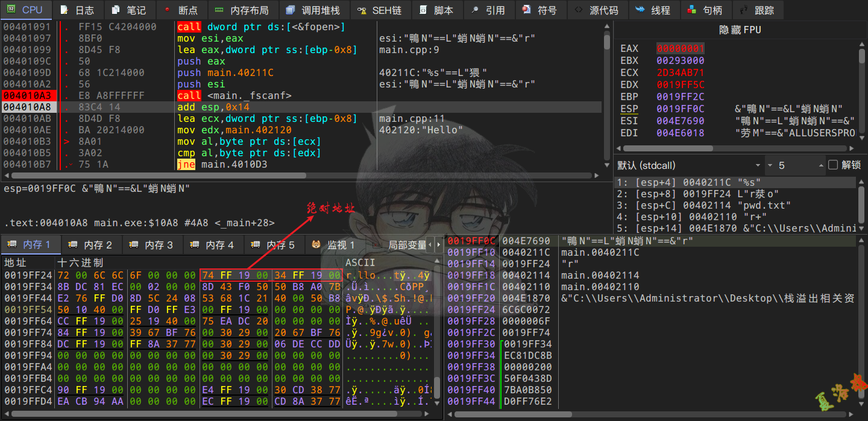The height and width of the screenshot is (421, 868).
Task: Click the 线程 threads tab icon
Action: coord(640,10)
